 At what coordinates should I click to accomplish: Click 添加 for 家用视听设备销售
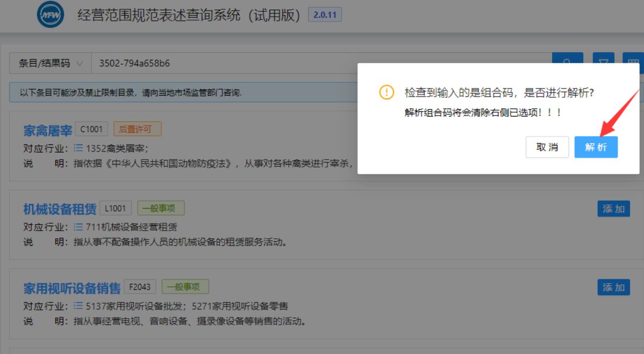point(613,287)
